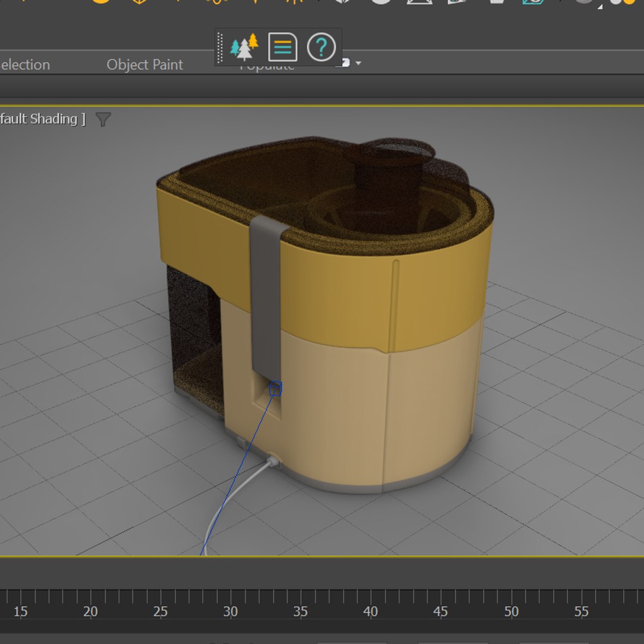The height and width of the screenshot is (644, 644).
Task: Open the Default Shading viewport menu
Action: pos(43,119)
